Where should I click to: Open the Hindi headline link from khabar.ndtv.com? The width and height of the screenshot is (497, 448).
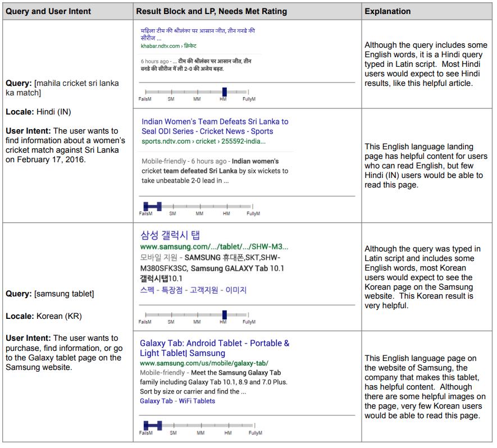[197, 31]
